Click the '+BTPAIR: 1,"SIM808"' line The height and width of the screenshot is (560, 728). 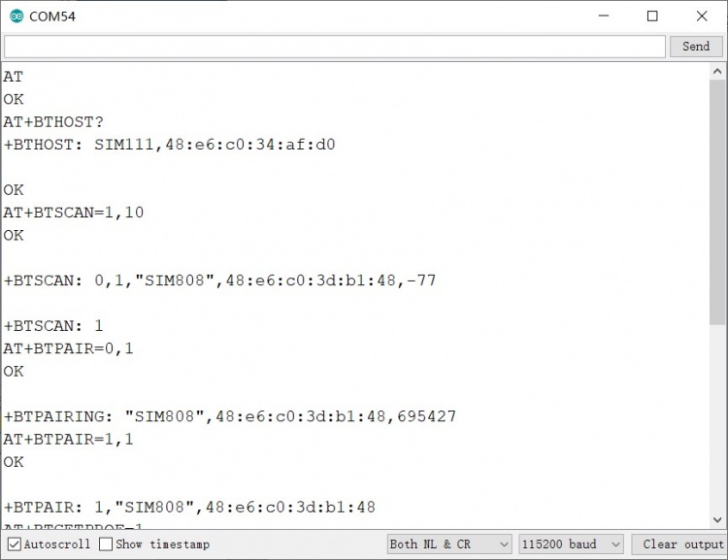click(189, 507)
